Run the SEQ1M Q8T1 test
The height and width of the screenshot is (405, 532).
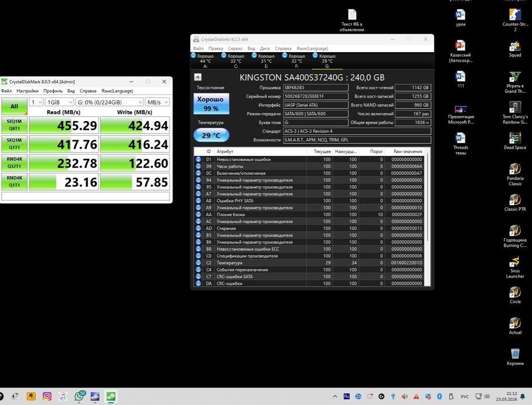pos(14,125)
